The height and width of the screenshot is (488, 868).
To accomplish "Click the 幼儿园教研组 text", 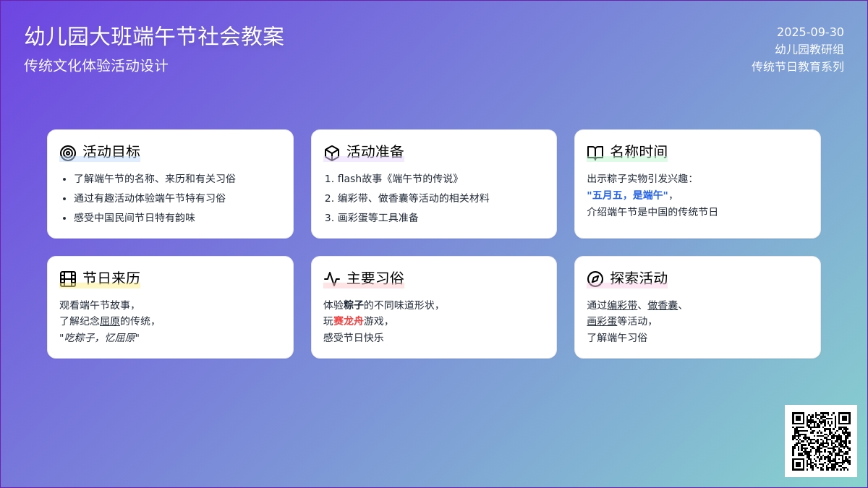I will coord(809,50).
